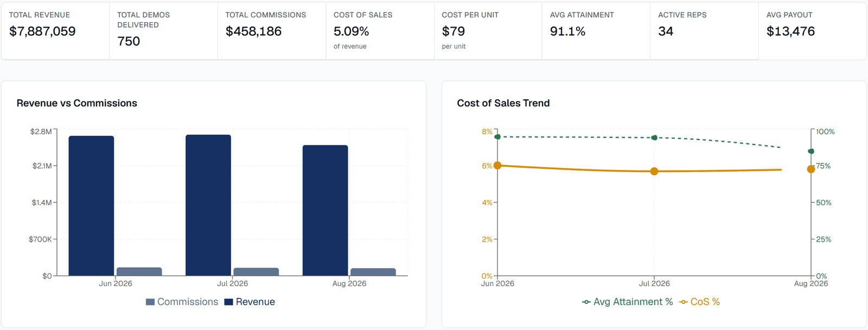Click the Jul 2026 Avg Attainment data point
Screen dimensions: 868x330
click(x=654, y=138)
